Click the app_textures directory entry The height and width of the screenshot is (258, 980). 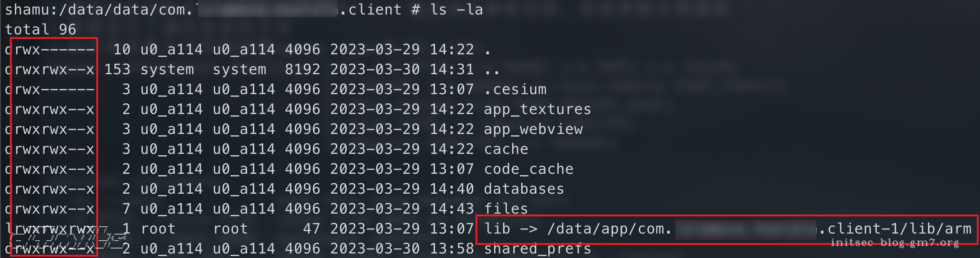coord(537,110)
